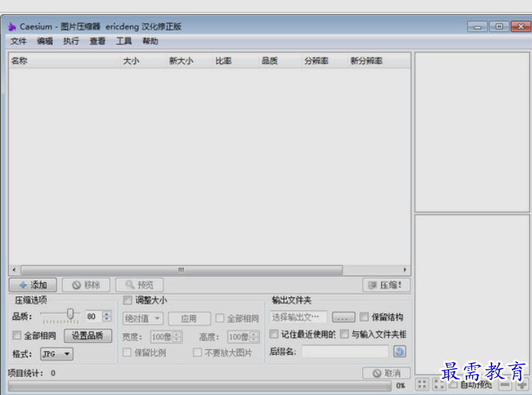532x395 pixels.
Task: Click the 新分辨率 column header
Action: (x=379, y=61)
